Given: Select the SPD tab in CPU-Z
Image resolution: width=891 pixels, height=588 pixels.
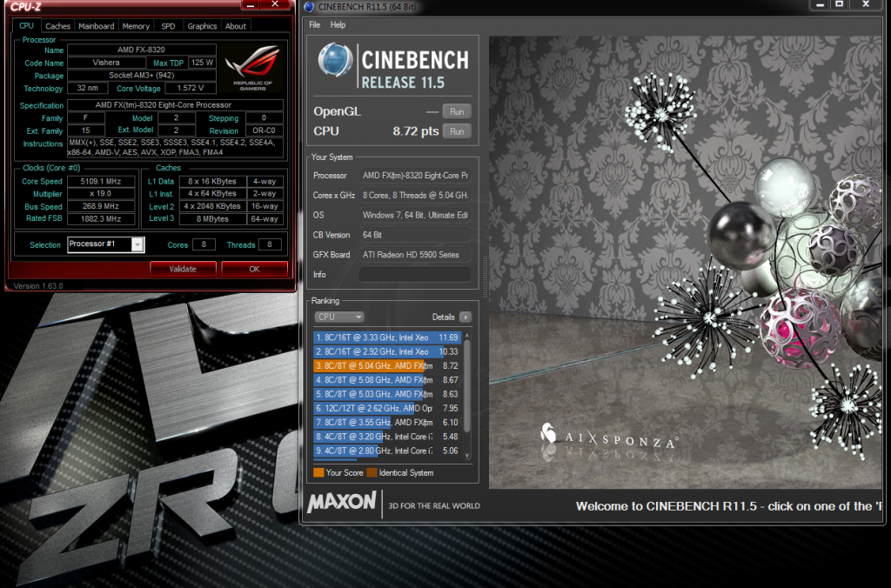Looking at the screenshot, I should click(x=168, y=26).
